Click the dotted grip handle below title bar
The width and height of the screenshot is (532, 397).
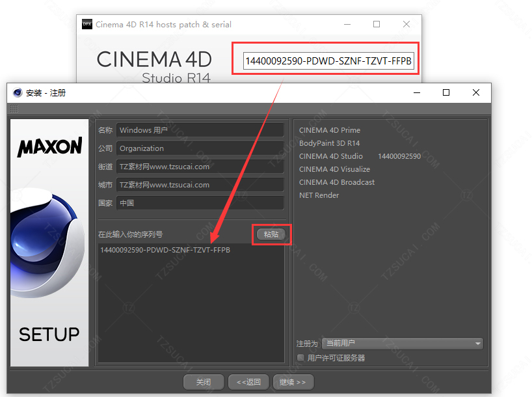(14, 109)
